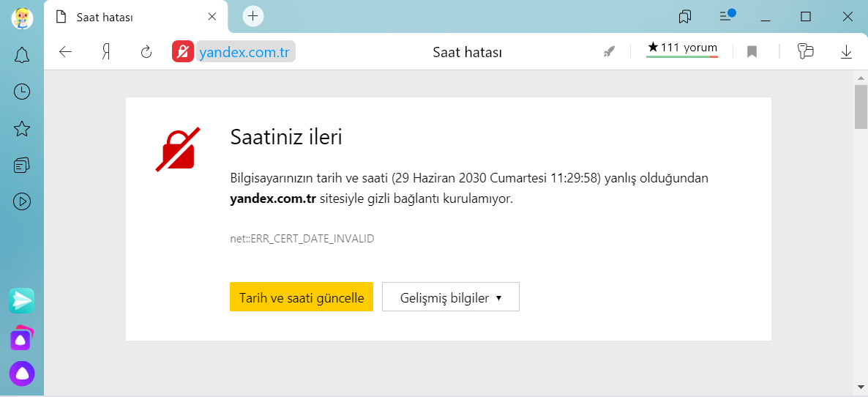Open the video play icon in sidebar
868x397 pixels.
[21, 201]
